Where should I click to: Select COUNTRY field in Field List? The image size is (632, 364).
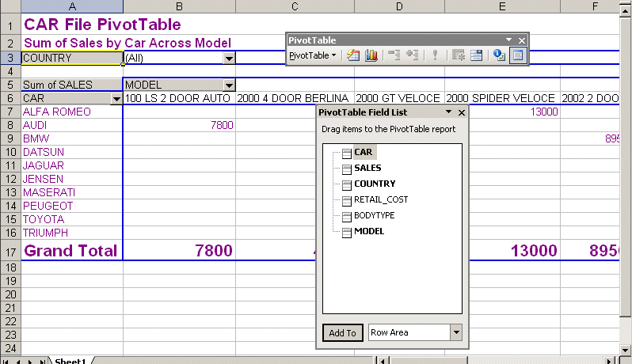pyautogui.click(x=375, y=184)
